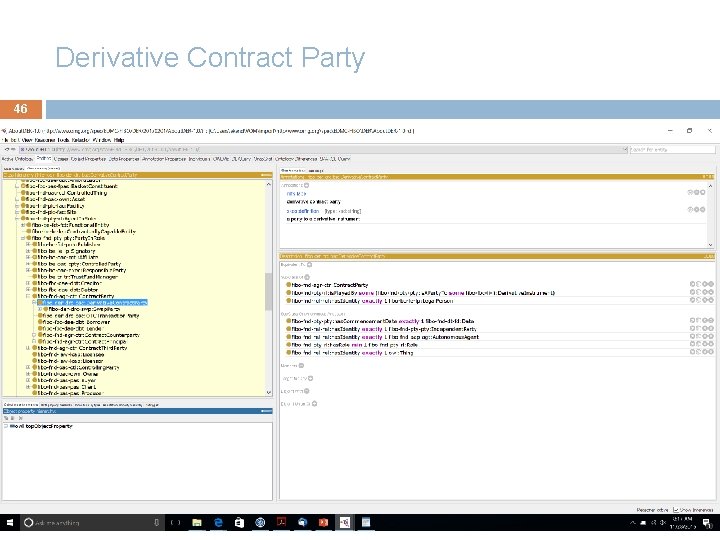720x540 pixels.
Task: Edit the isPlayedBy some restriction
Action: coord(710,292)
